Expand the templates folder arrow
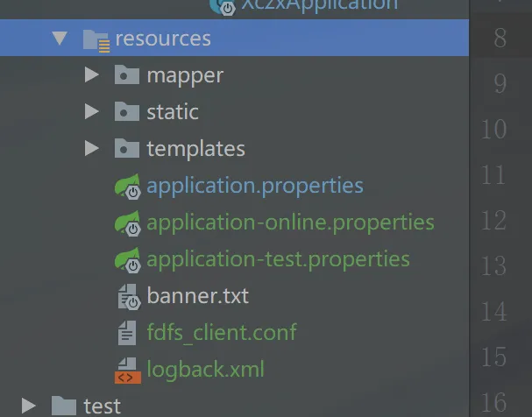The width and height of the screenshot is (532, 417). tap(91, 149)
